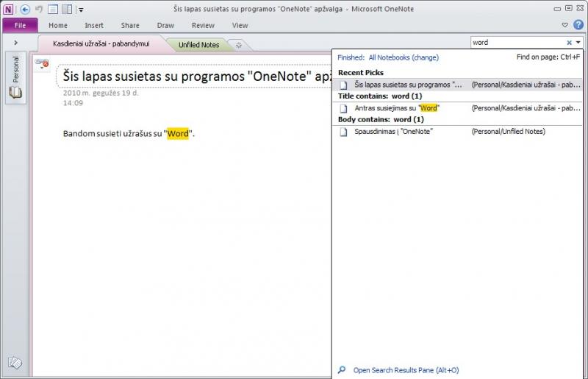Click the page icon beside Spausdinimas result

tap(343, 132)
